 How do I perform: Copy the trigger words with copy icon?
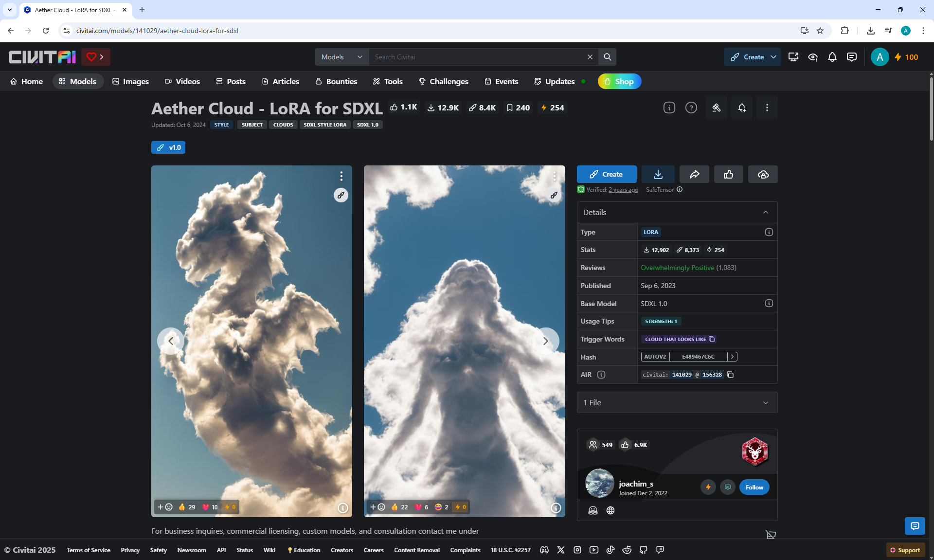click(712, 339)
